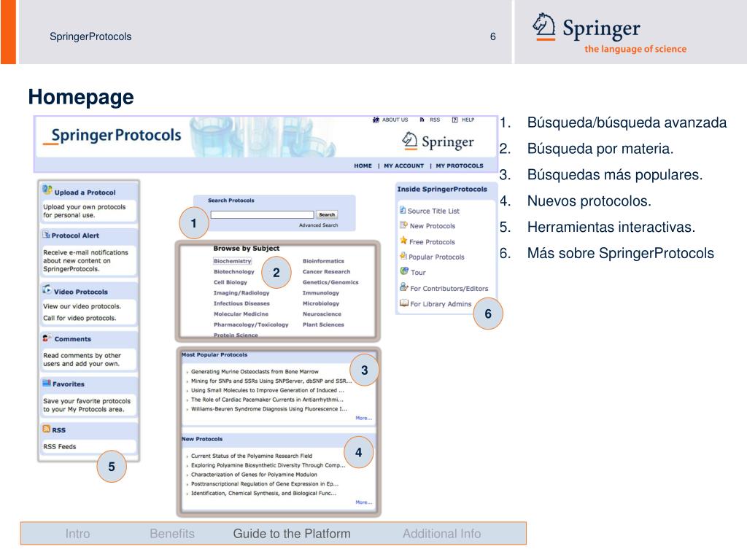Screen dimensions: 747x560
Task: Switch to the Intro tab
Action: pos(77,534)
